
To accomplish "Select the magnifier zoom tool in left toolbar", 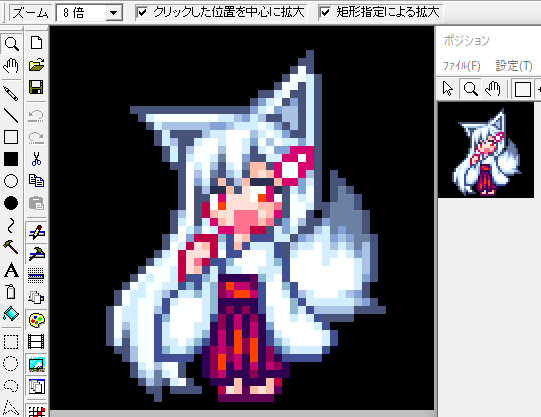I will [x=11, y=44].
